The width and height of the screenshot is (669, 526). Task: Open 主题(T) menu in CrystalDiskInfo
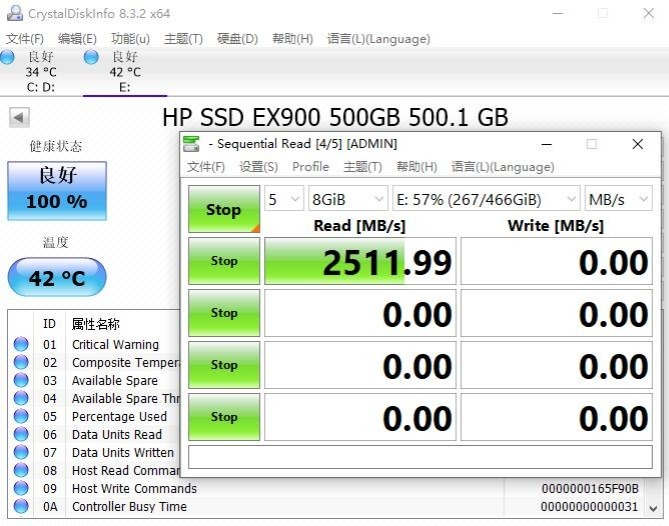pos(183,39)
